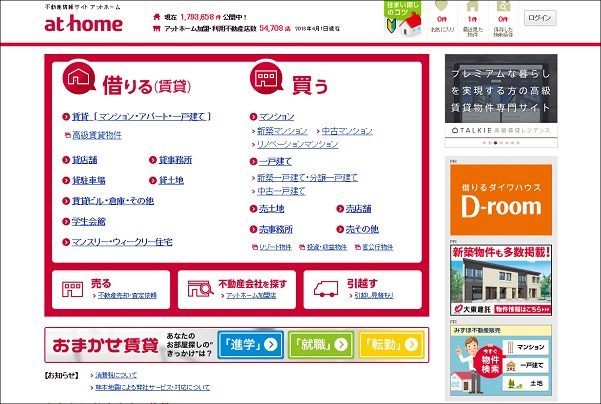Image resolution: width=601 pixels, height=404 pixels.
Task: Click the D-room Daiwa House ad
Action: (501, 200)
